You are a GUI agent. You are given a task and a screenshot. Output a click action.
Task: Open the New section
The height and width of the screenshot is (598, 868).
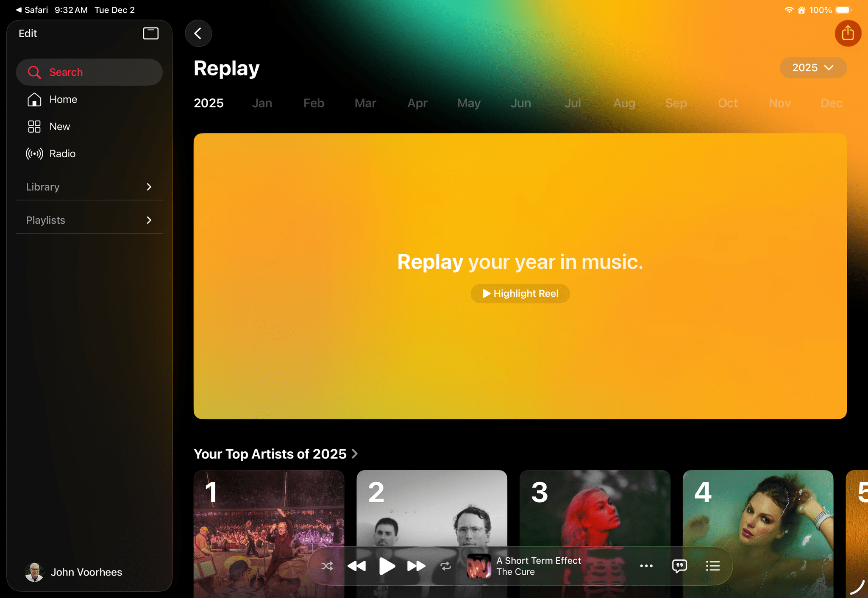59,126
